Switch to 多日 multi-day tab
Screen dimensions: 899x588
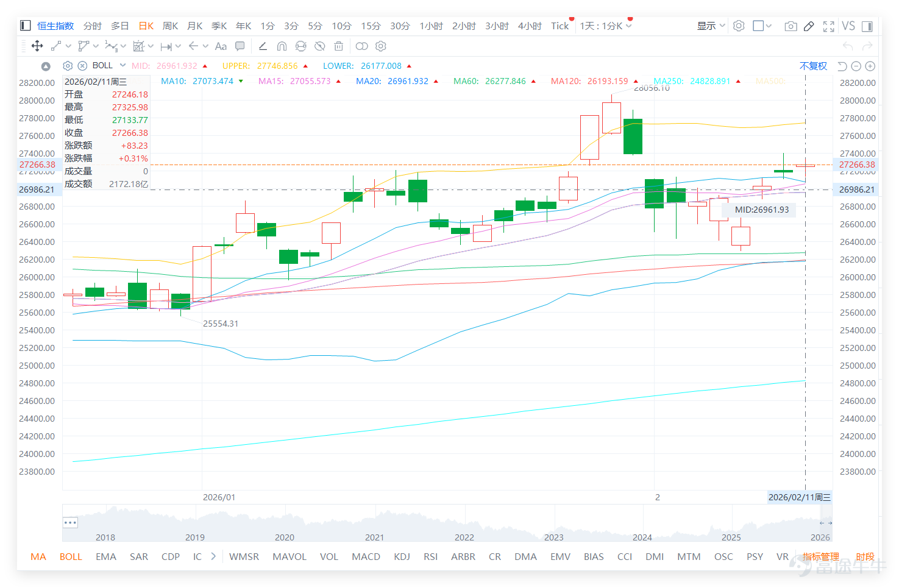click(x=120, y=26)
